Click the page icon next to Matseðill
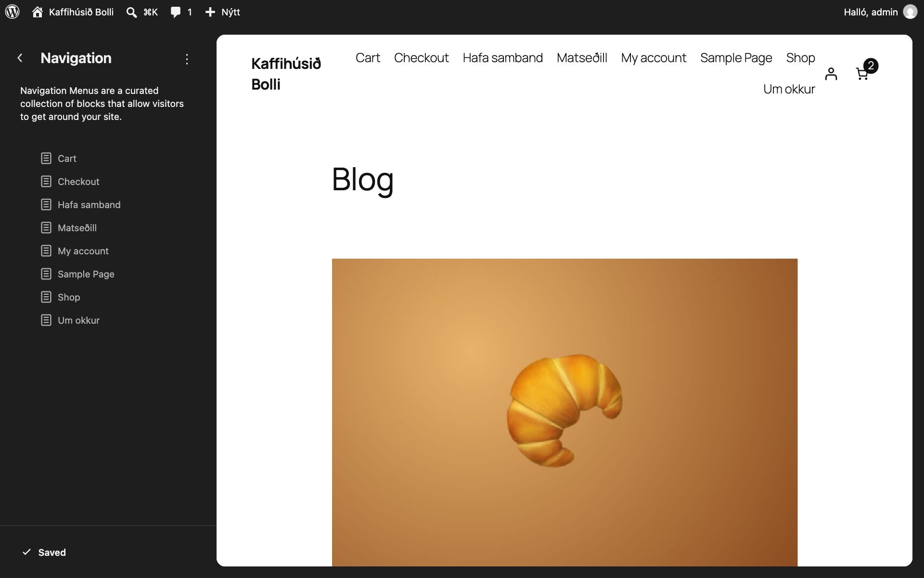Viewport: 924px width, 578px height. pos(46,227)
